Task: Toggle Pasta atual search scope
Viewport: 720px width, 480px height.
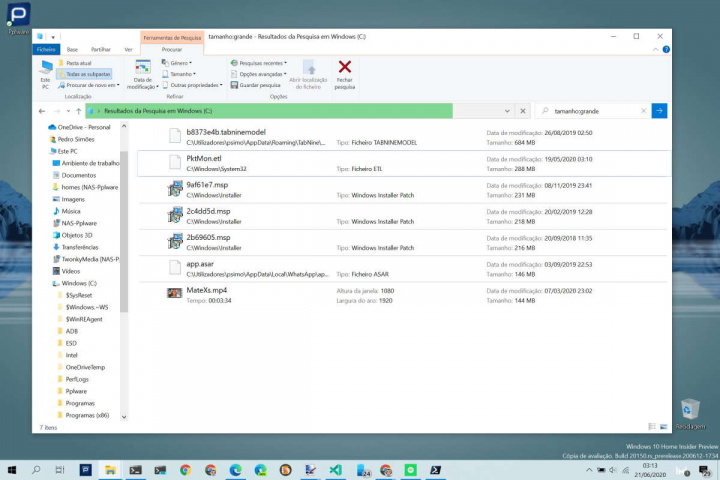Action: (x=79, y=62)
